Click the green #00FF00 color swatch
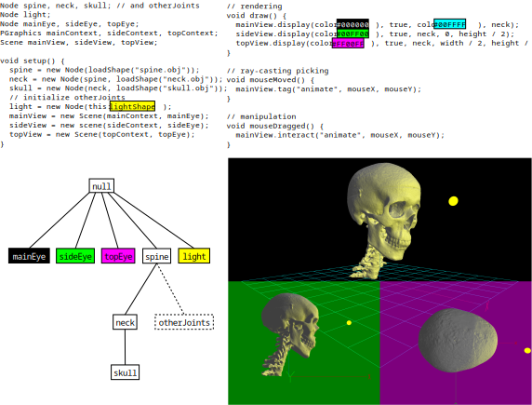The height and width of the screenshot is (405, 532). point(352,34)
